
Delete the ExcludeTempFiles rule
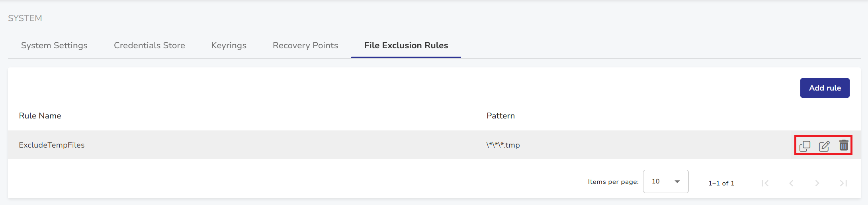pyautogui.click(x=844, y=146)
